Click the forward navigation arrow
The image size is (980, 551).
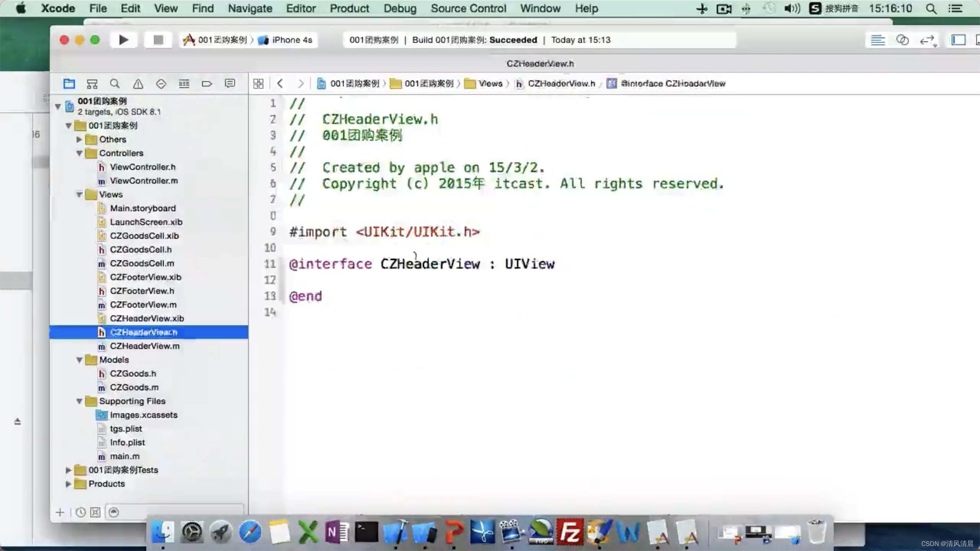[301, 83]
